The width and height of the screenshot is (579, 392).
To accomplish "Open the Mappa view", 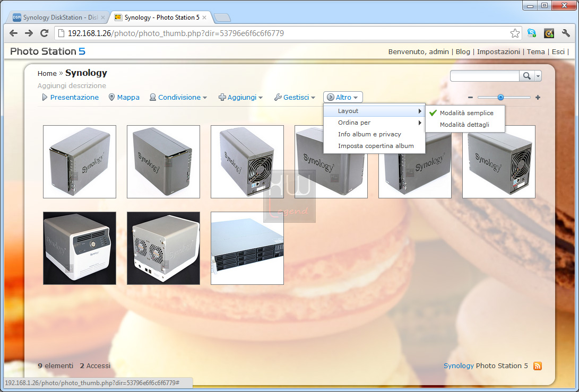I will click(124, 98).
